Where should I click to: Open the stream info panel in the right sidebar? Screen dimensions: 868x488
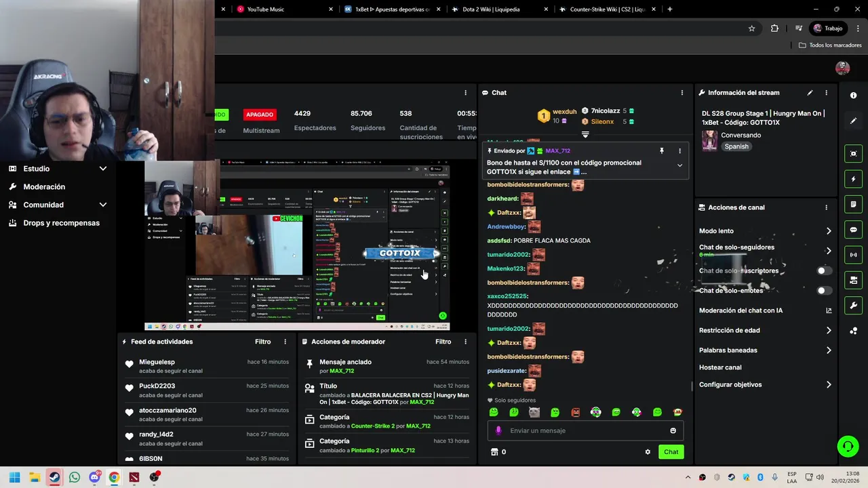853,96
